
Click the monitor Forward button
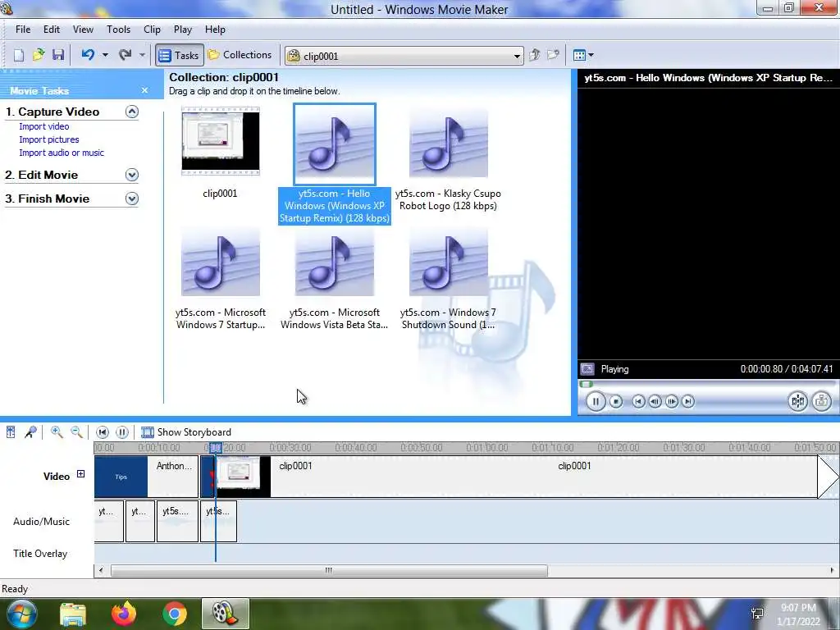(x=688, y=401)
